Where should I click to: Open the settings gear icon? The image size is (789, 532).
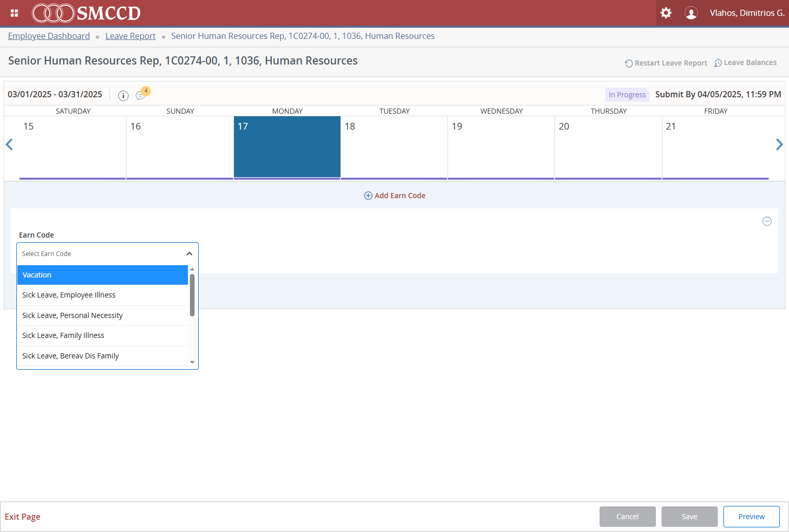pos(666,13)
